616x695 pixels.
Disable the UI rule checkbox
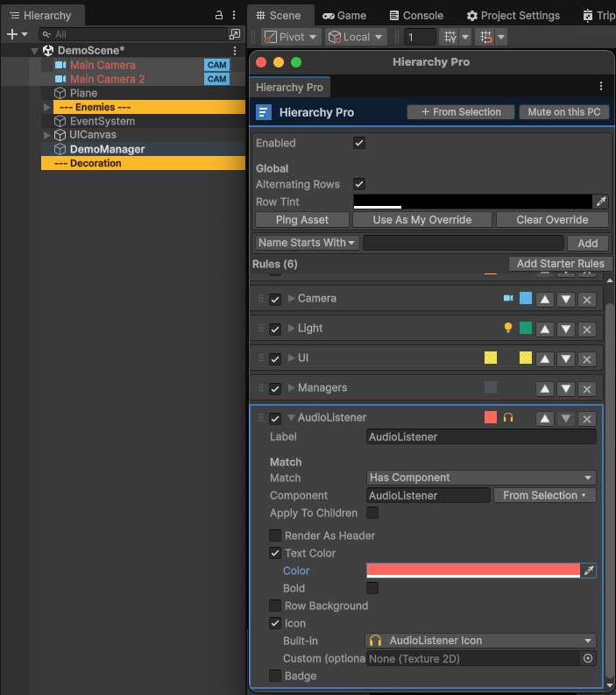point(275,358)
